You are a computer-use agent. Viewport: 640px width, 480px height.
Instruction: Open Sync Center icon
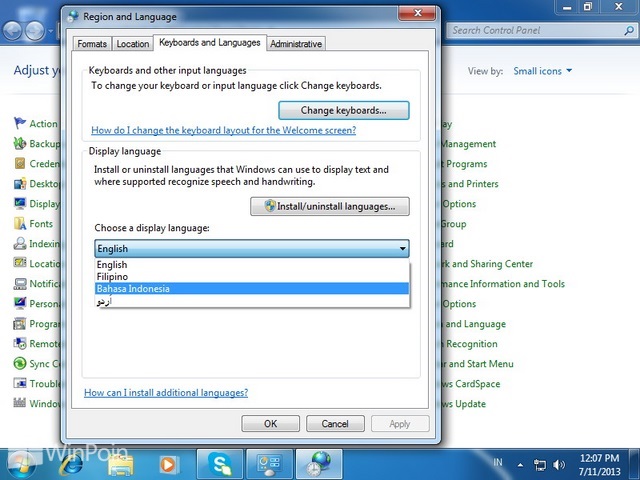20,363
